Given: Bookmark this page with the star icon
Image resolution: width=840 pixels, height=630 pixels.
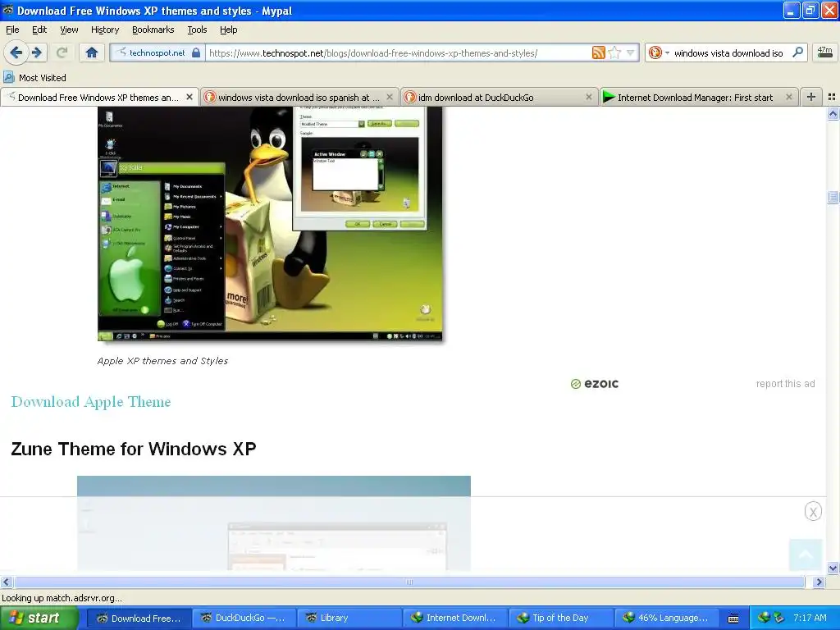Looking at the screenshot, I should 614,52.
